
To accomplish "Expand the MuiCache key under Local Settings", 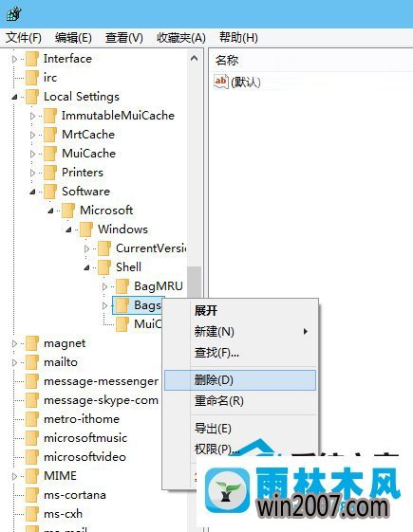I will click(x=32, y=155).
